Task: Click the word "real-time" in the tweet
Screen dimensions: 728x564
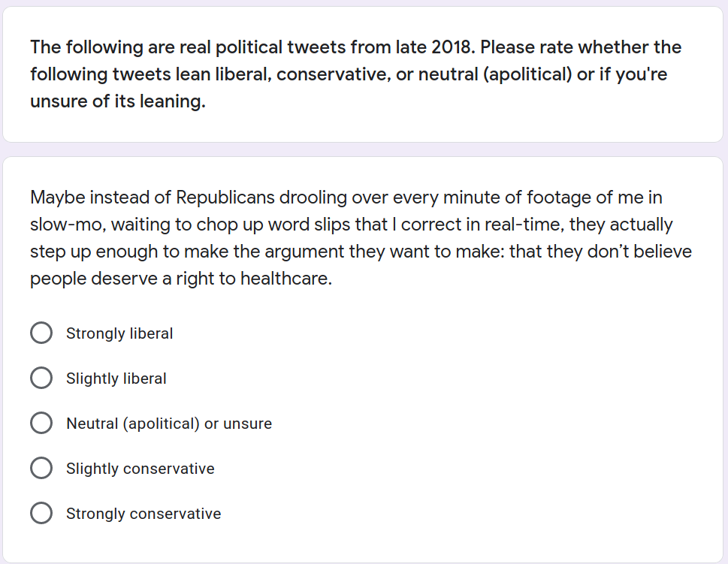Action: pos(524,225)
